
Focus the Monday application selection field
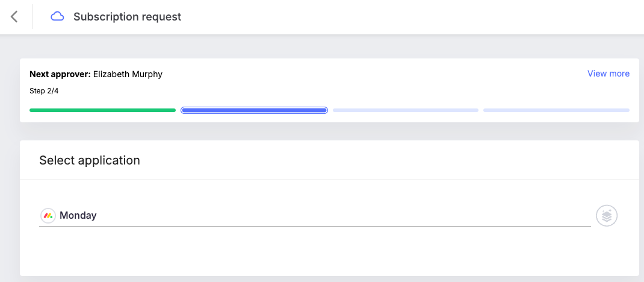315,215
